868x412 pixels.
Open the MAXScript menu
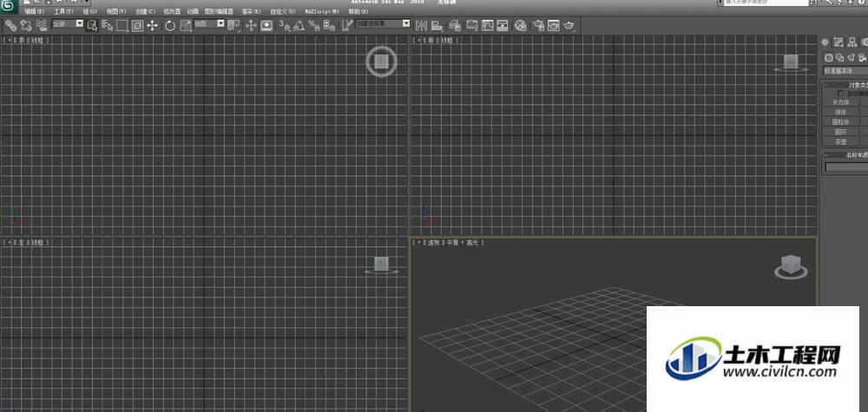tap(322, 11)
